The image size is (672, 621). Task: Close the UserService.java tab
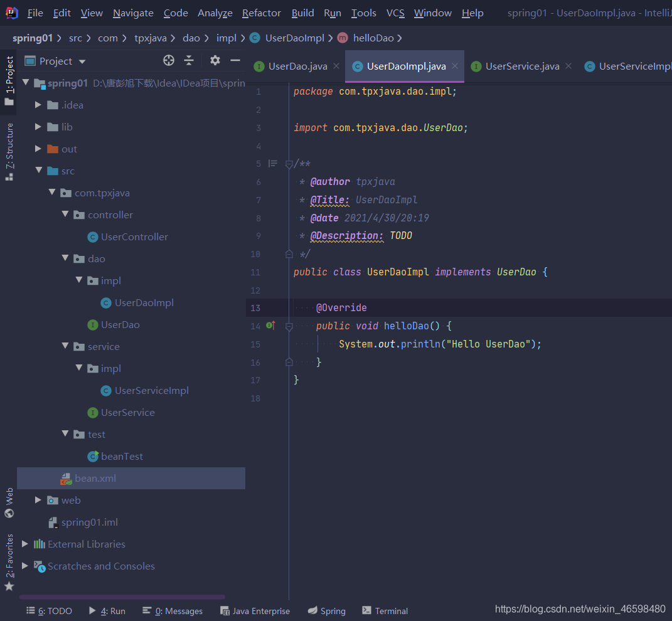click(568, 66)
